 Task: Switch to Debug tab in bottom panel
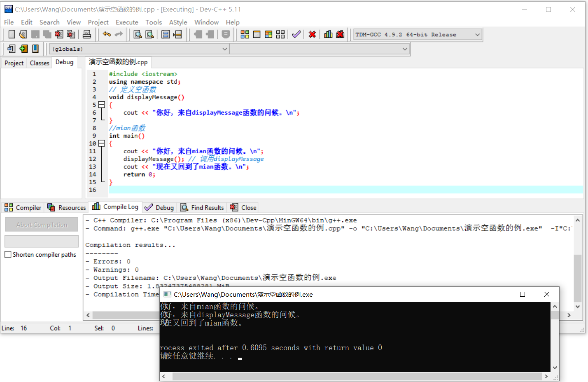click(159, 208)
